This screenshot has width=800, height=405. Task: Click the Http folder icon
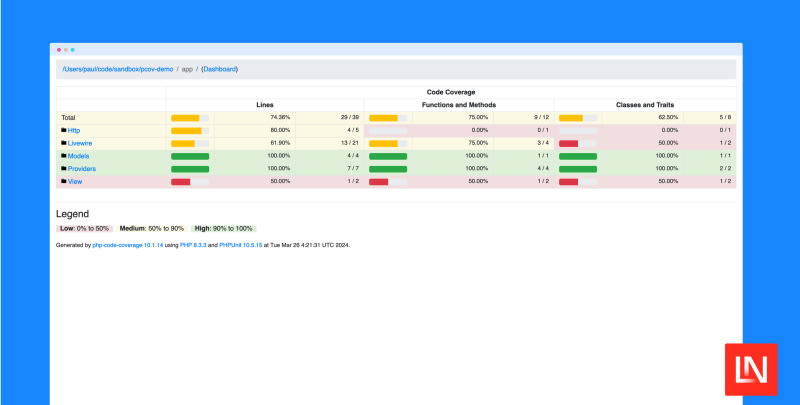(x=64, y=130)
